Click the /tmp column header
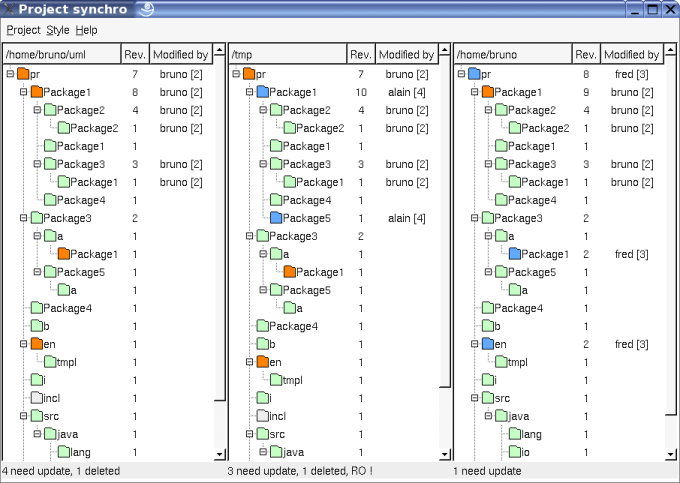Viewport: 680px width, 483px height. [x=288, y=54]
